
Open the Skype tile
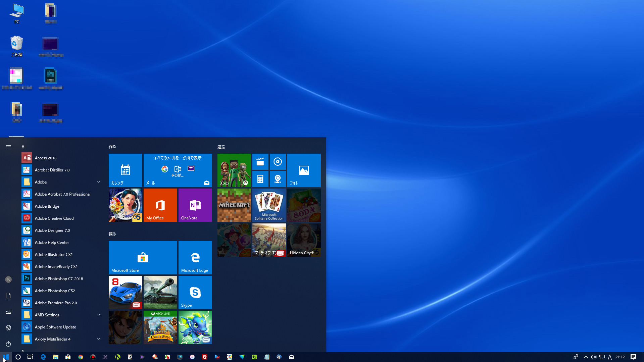pos(195,292)
